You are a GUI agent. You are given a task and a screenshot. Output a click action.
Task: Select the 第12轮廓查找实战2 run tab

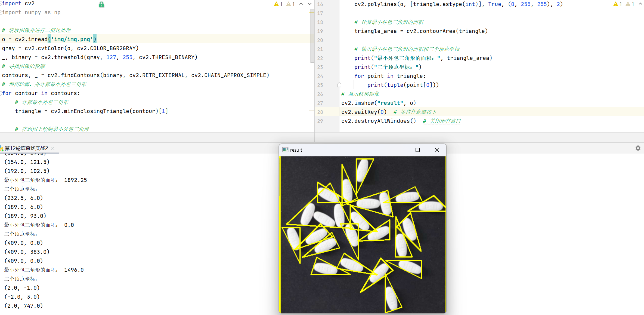coord(26,148)
